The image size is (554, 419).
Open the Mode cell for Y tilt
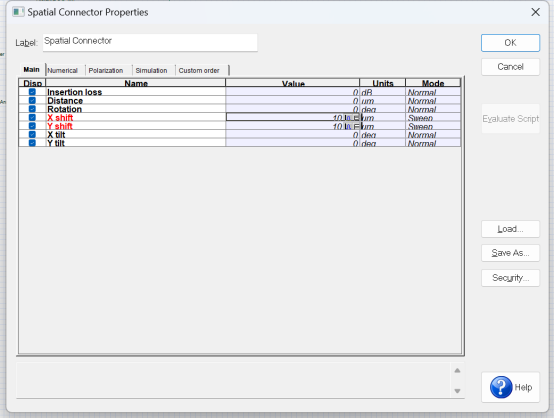tap(433, 143)
